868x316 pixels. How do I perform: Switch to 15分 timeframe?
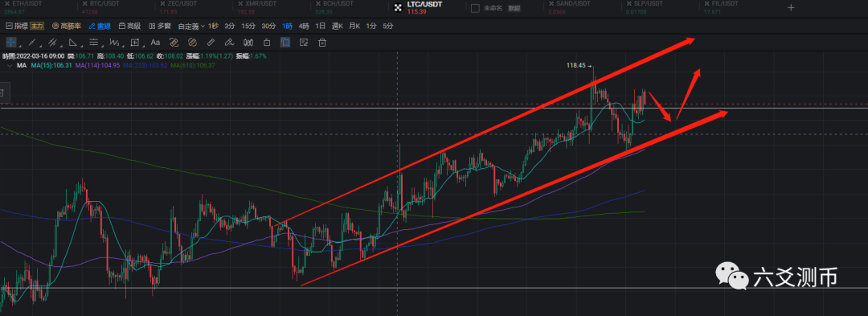(x=248, y=26)
